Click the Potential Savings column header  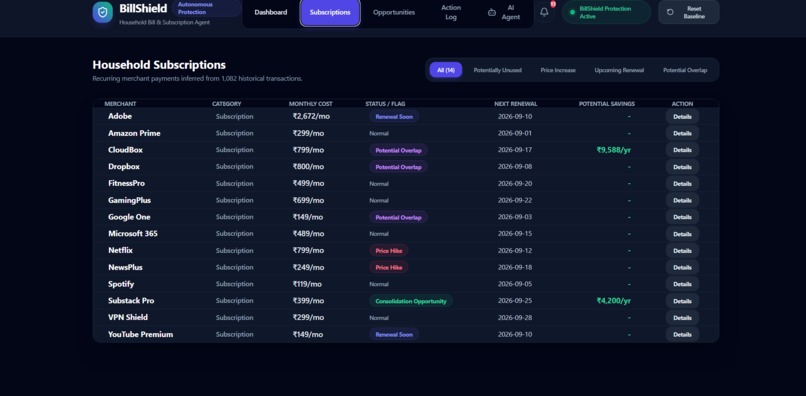[607, 104]
